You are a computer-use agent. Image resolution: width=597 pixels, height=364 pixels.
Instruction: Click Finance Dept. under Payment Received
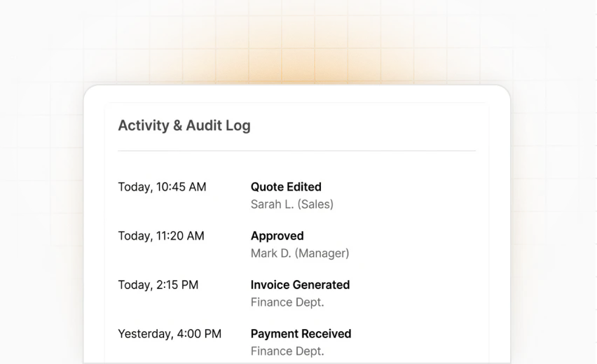click(287, 351)
